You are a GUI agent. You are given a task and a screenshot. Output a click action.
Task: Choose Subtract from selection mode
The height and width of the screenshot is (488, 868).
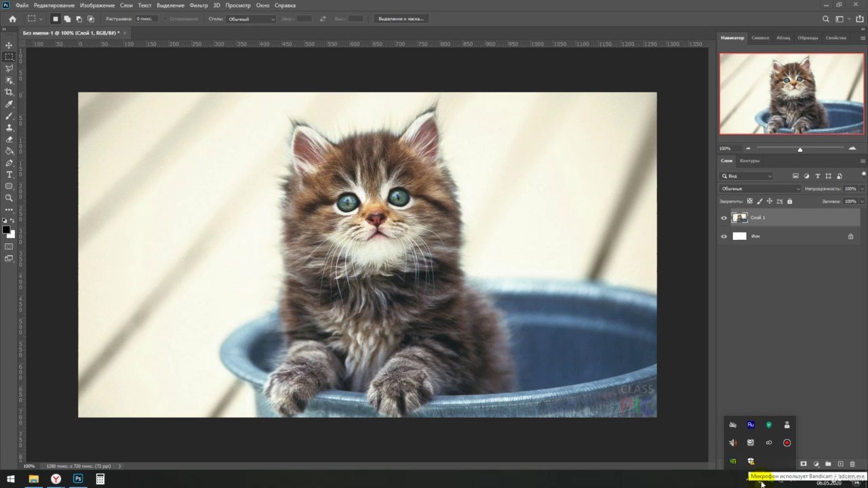(79, 19)
